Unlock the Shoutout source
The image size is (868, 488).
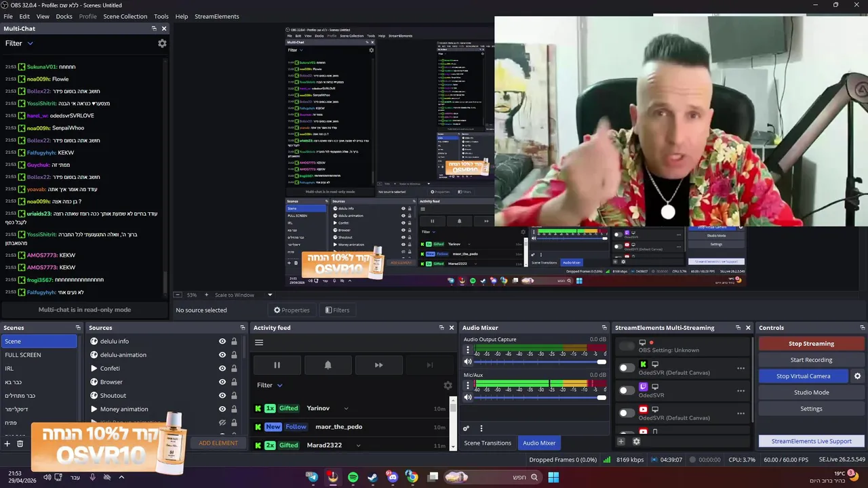(234, 396)
